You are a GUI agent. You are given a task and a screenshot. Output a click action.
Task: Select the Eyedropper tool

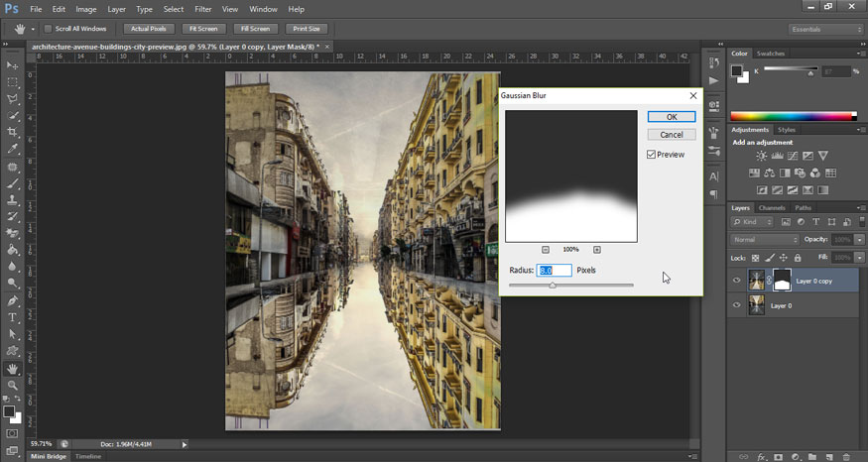[x=12, y=149]
